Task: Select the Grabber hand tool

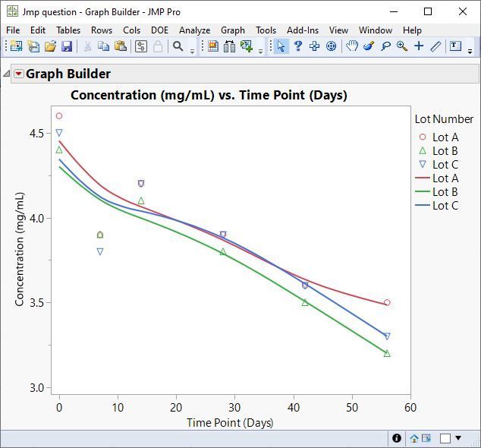Action: 352,46
